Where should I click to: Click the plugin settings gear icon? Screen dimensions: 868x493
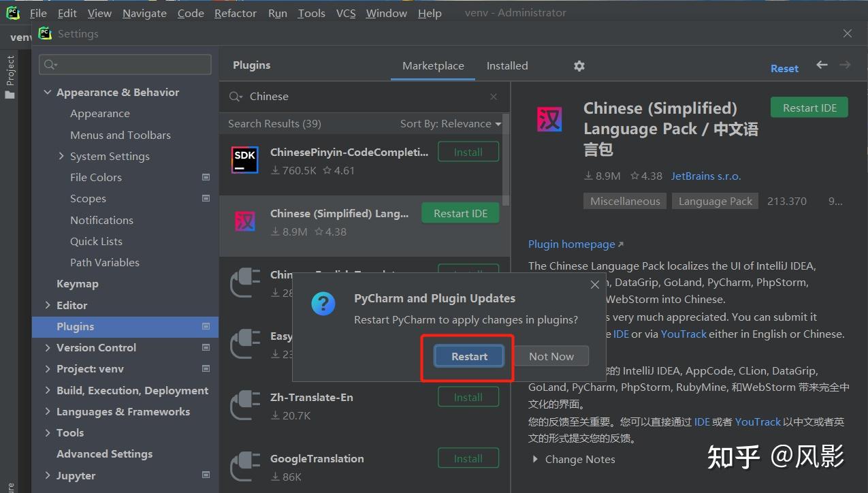tap(579, 65)
